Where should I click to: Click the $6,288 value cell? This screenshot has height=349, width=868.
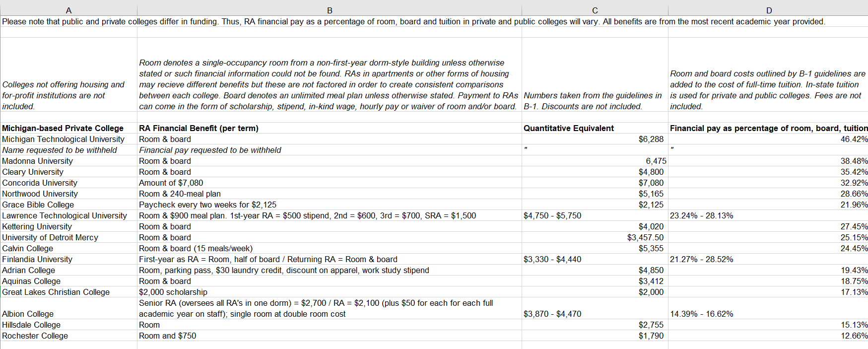(595, 139)
